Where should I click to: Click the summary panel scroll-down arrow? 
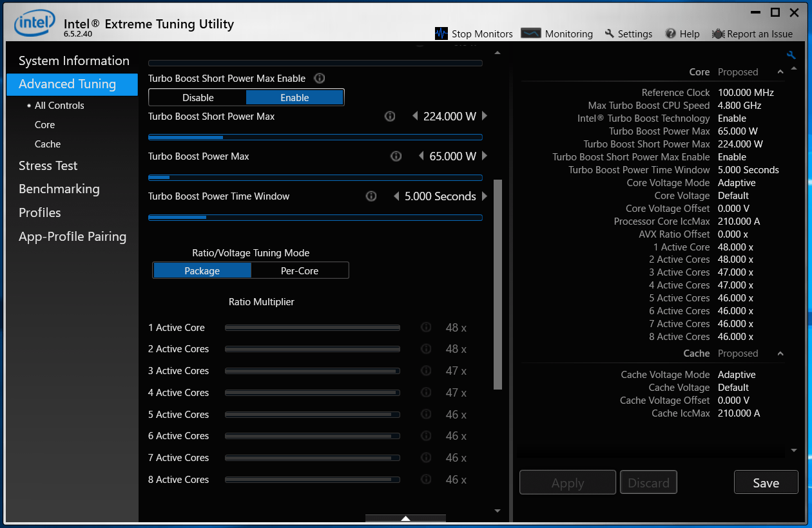[x=794, y=451]
